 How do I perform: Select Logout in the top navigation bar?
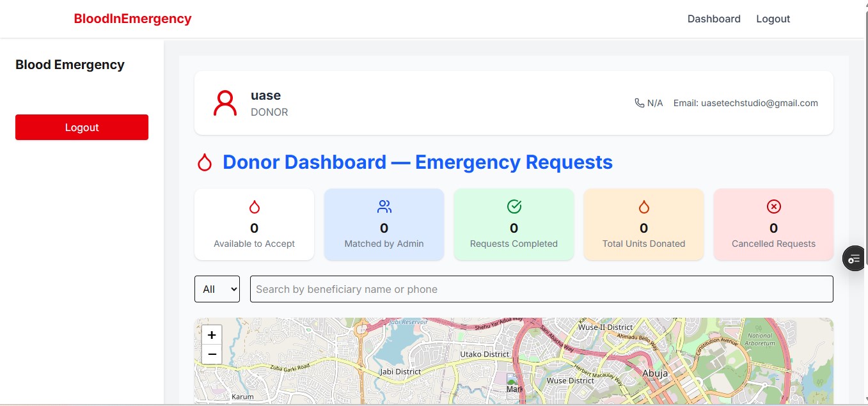pos(773,19)
